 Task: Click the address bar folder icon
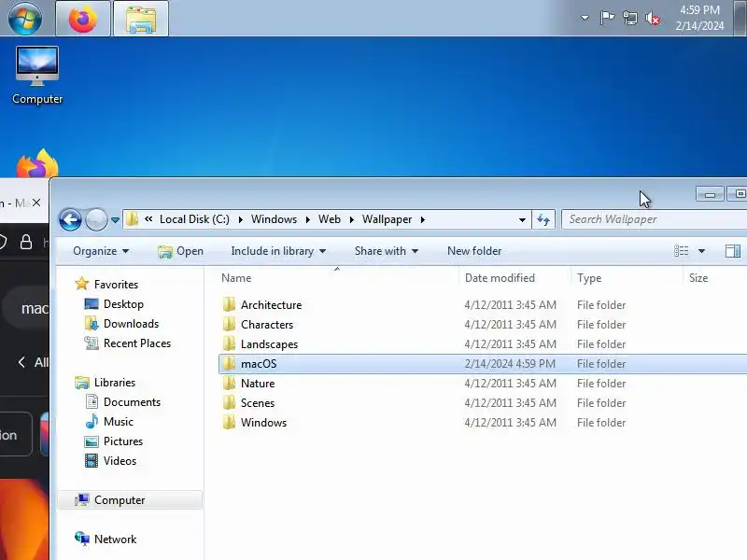132,219
